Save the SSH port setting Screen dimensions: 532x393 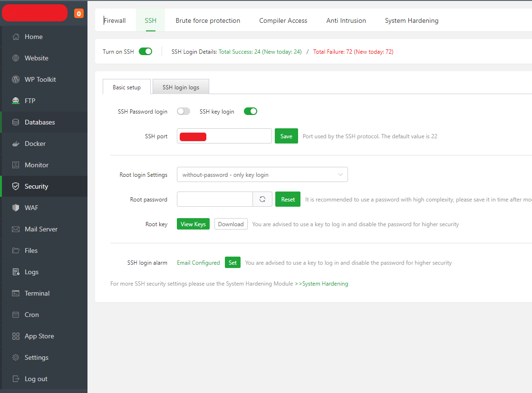coord(286,136)
